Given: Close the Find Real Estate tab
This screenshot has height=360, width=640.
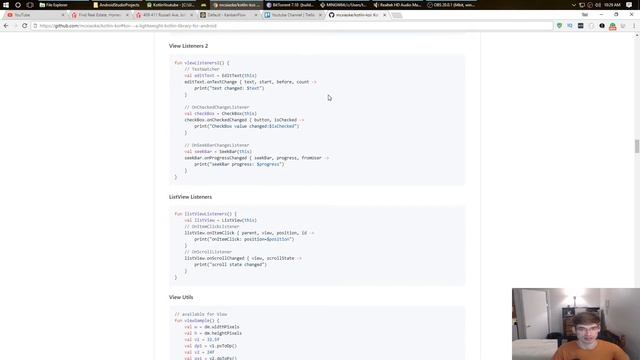Looking at the screenshot, I should 127,15.
